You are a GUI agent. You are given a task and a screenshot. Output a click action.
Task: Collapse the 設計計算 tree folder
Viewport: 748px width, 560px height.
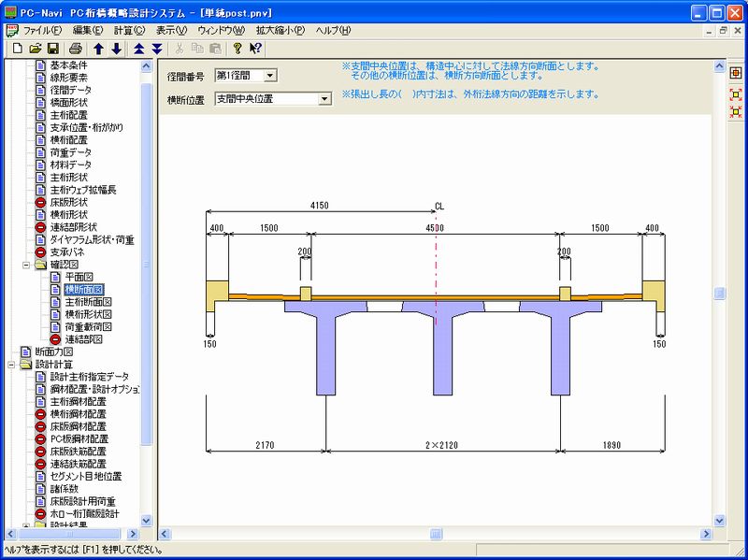tap(10, 364)
